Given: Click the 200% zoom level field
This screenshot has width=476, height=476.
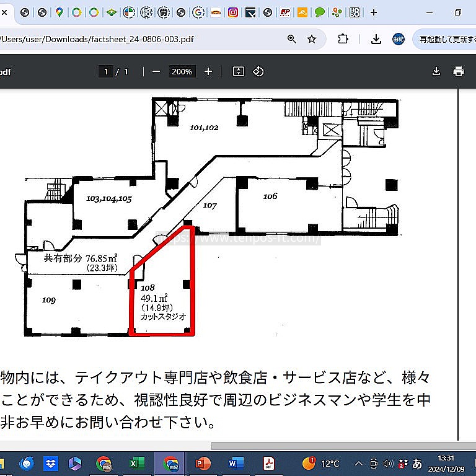Looking at the screenshot, I should [182, 72].
